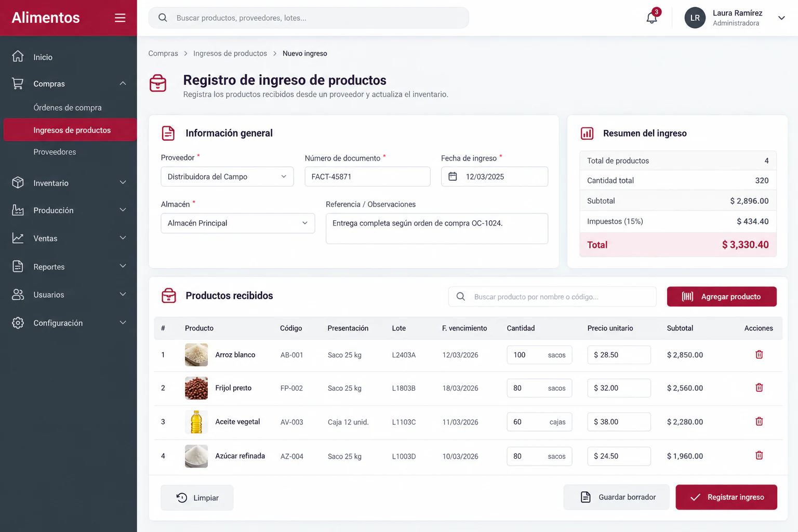
Task: Edit unit price for Azúcar refinada
Action: [x=619, y=456]
